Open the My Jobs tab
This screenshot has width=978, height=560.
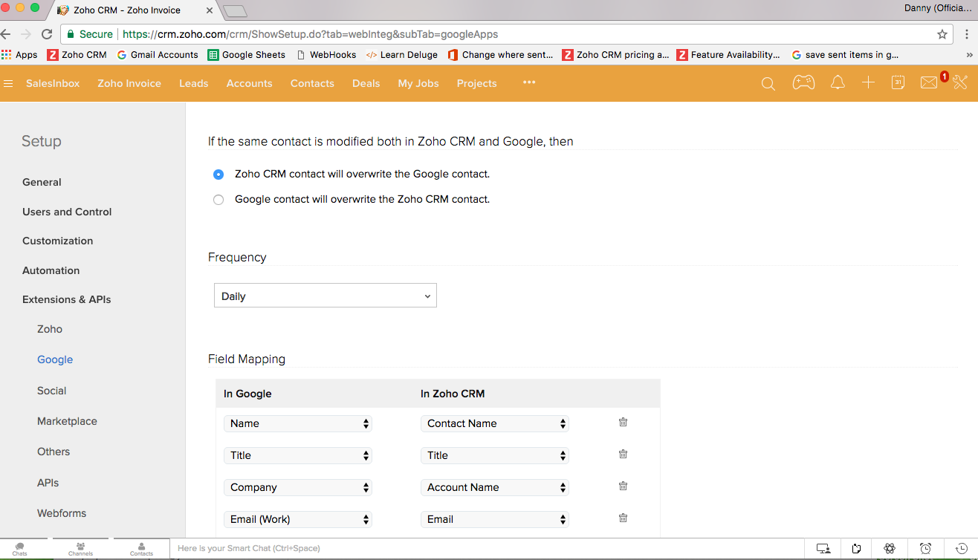[x=418, y=83]
